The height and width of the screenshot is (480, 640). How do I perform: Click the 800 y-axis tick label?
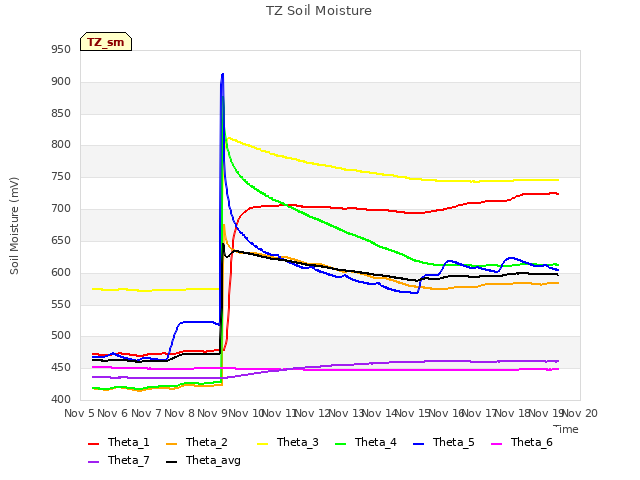61,145
